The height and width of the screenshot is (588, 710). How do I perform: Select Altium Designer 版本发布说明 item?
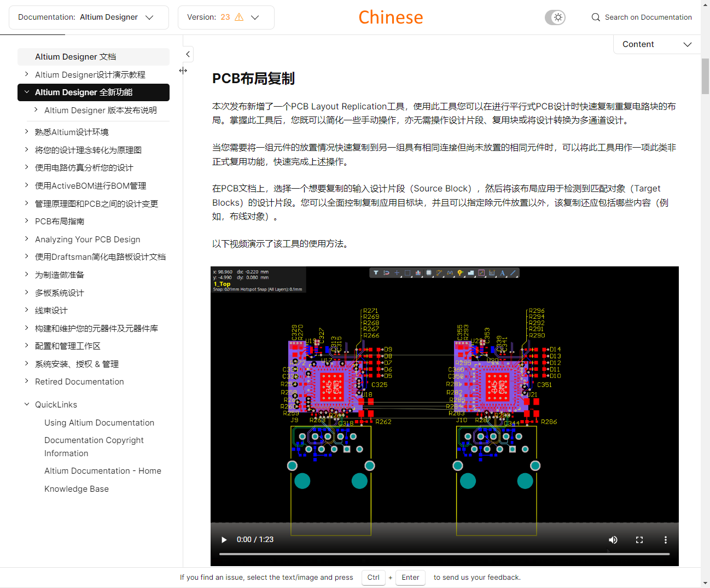point(101,110)
